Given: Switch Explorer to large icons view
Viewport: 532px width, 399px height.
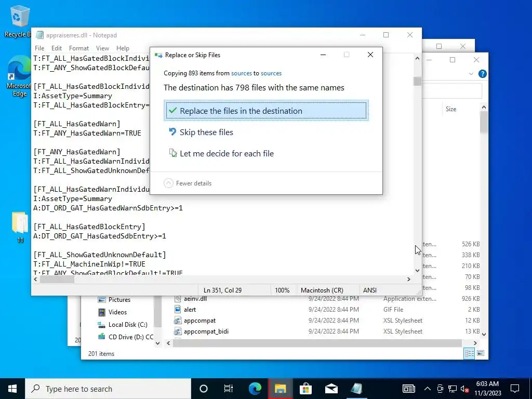Looking at the screenshot, I should click(x=481, y=353).
